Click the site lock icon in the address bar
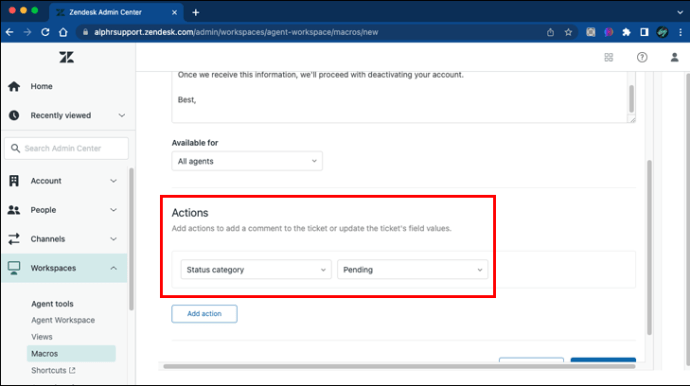Viewport: 690px width, 386px height. pyautogui.click(x=85, y=32)
